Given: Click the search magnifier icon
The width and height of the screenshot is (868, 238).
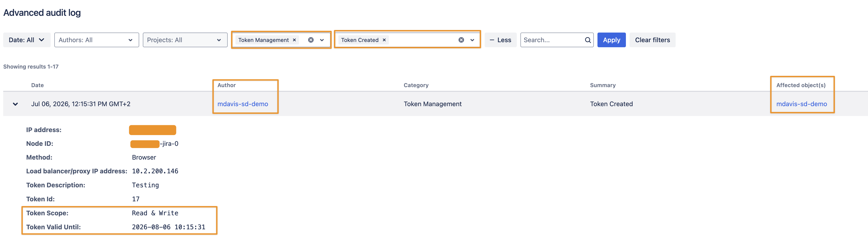Looking at the screenshot, I should pos(588,40).
